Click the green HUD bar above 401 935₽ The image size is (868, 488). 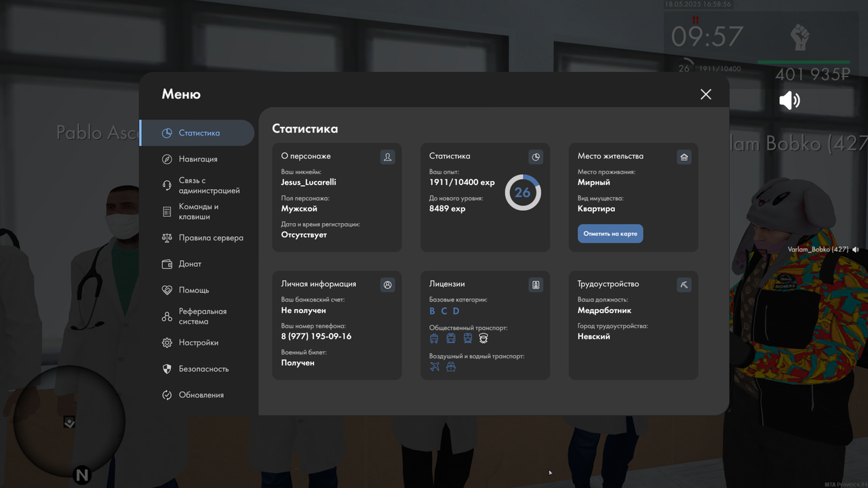(804, 62)
